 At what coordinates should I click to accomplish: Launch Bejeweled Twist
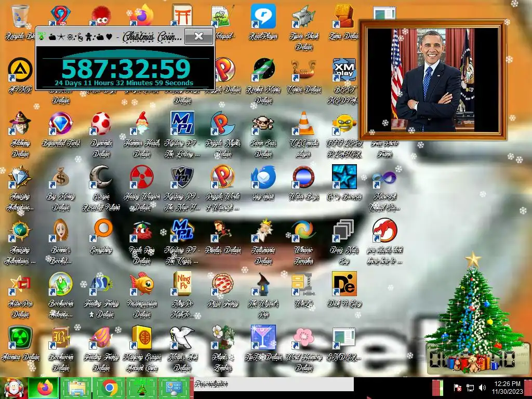click(x=60, y=123)
